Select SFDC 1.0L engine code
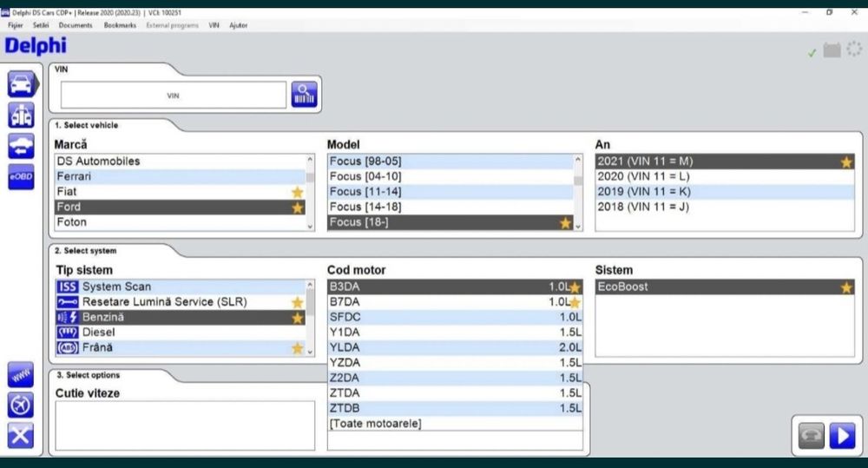Viewport: 868px width, 468px height. (x=455, y=317)
